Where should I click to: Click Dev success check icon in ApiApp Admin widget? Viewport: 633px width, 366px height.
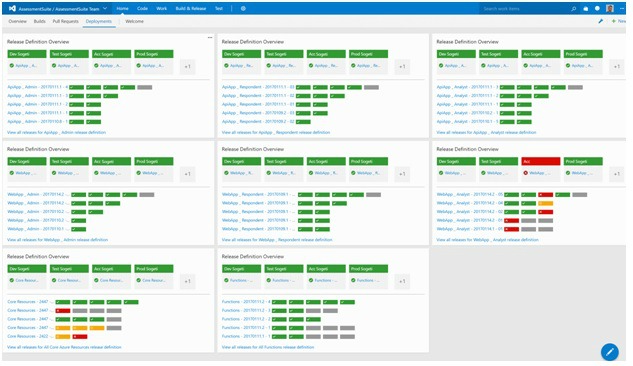[11, 65]
